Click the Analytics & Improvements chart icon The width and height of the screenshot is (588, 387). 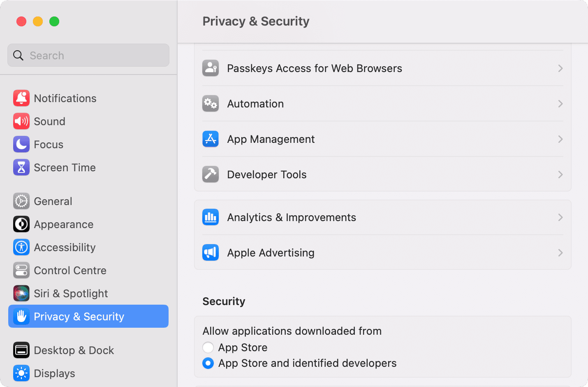coord(211,217)
